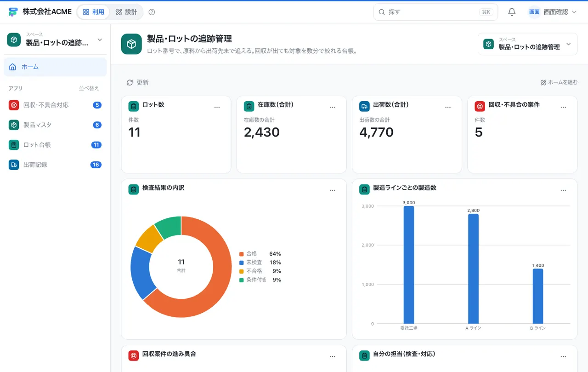Click the 更新 refresh button
This screenshot has width=588, height=372.
pos(137,82)
